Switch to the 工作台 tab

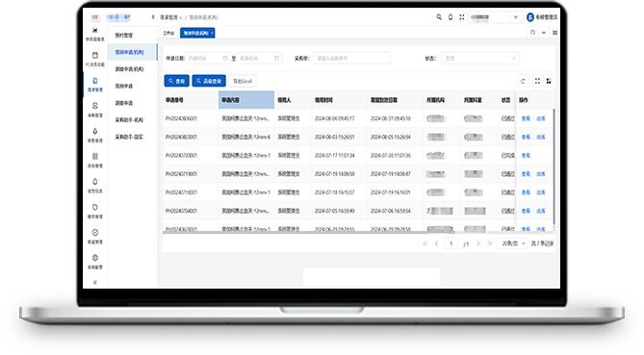pos(168,33)
